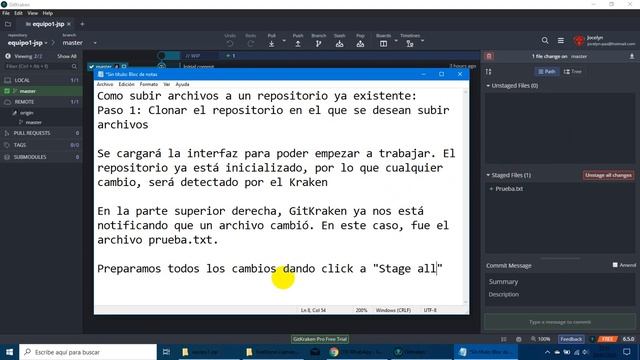Pop the stash with the Pop icon
Viewport: 640px width, 360px height.
coord(360,44)
